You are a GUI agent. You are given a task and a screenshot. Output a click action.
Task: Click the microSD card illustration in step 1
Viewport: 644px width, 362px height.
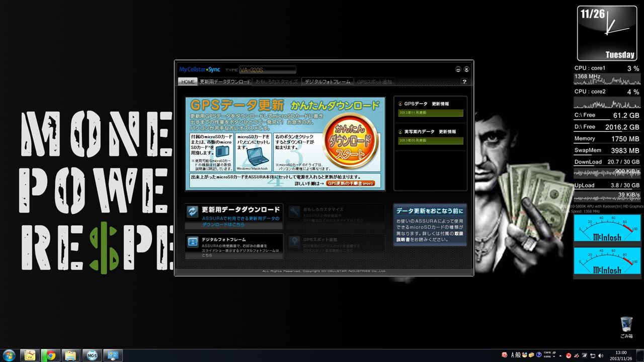coord(223,151)
